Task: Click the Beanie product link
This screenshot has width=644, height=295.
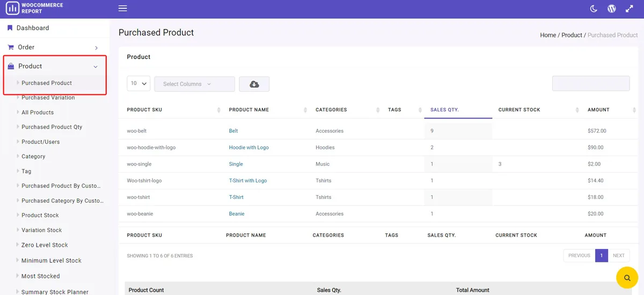Action: click(x=237, y=214)
